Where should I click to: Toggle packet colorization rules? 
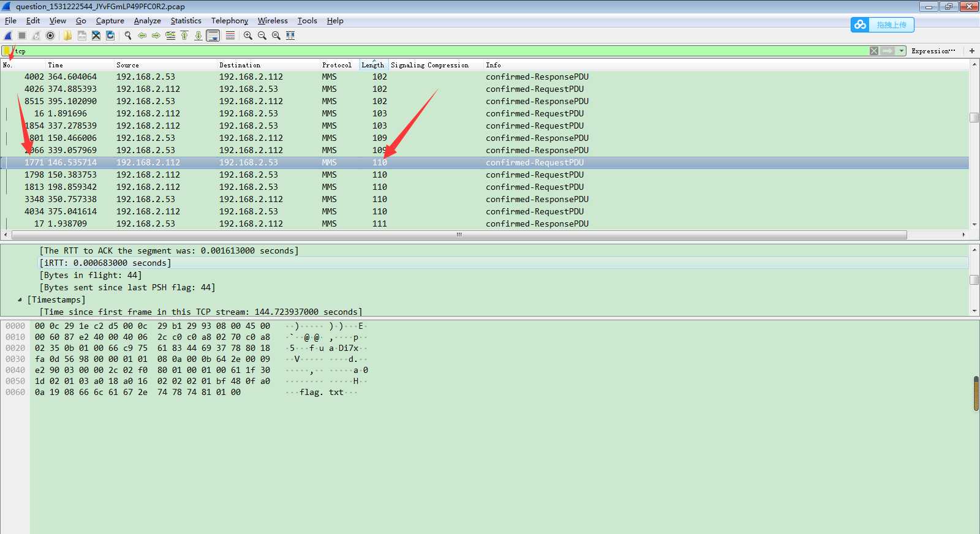click(230, 36)
